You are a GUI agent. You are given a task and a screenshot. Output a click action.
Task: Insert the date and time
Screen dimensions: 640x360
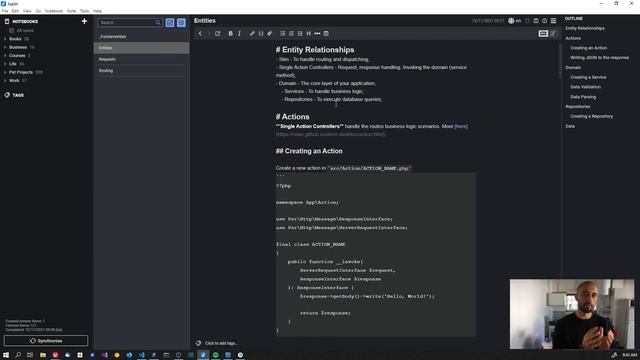pos(326,33)
